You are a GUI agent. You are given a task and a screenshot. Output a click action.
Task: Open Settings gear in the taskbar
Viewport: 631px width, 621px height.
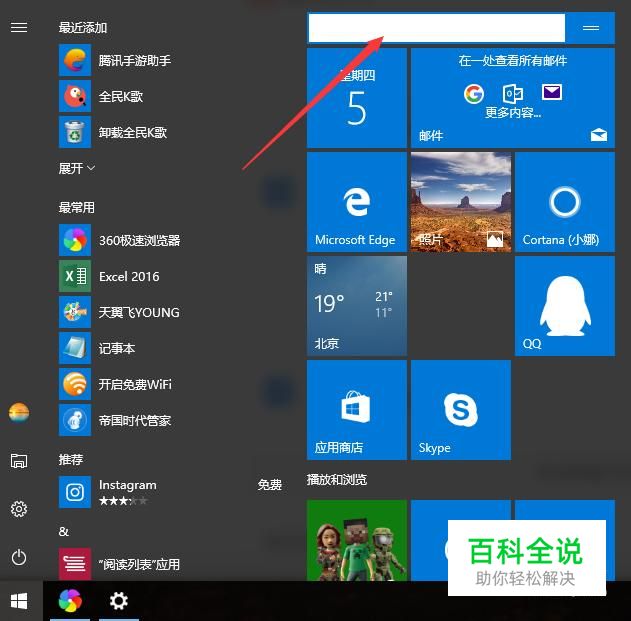pyautogui.click(x=119, y=601)
